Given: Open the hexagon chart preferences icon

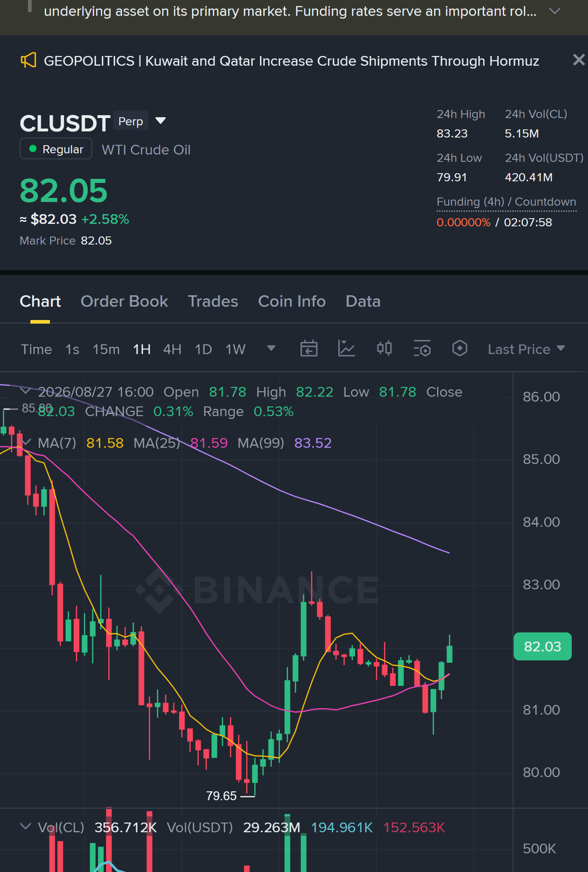Looking at the screenshot, I should 459,349.
